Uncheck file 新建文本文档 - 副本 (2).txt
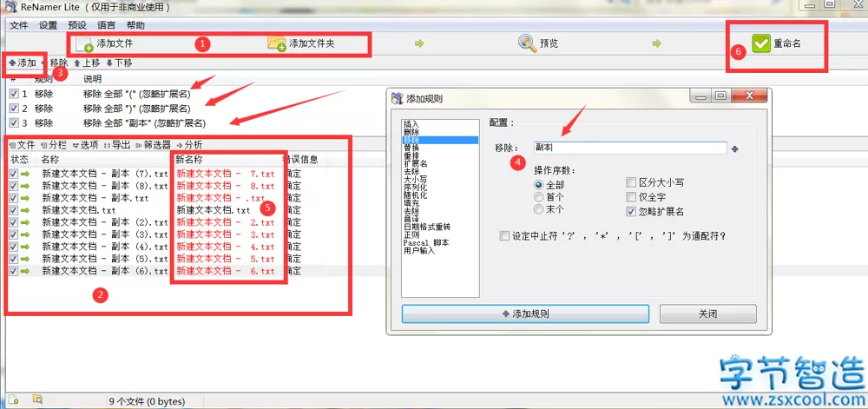868x409 pixels. click(x=14, y=222)
